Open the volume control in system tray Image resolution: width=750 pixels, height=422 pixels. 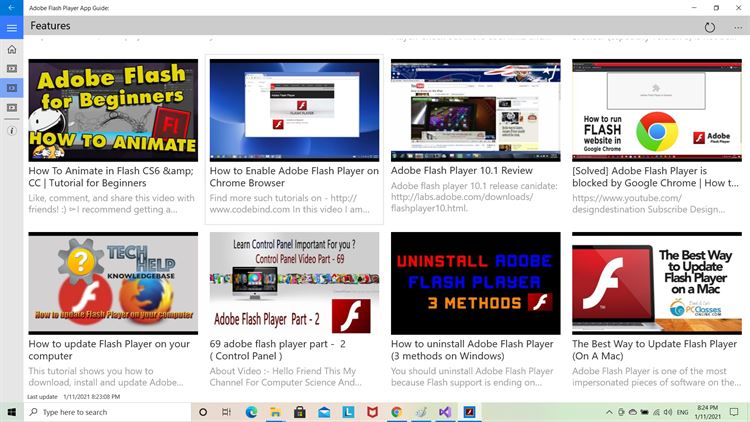click(x=668, y=412)
